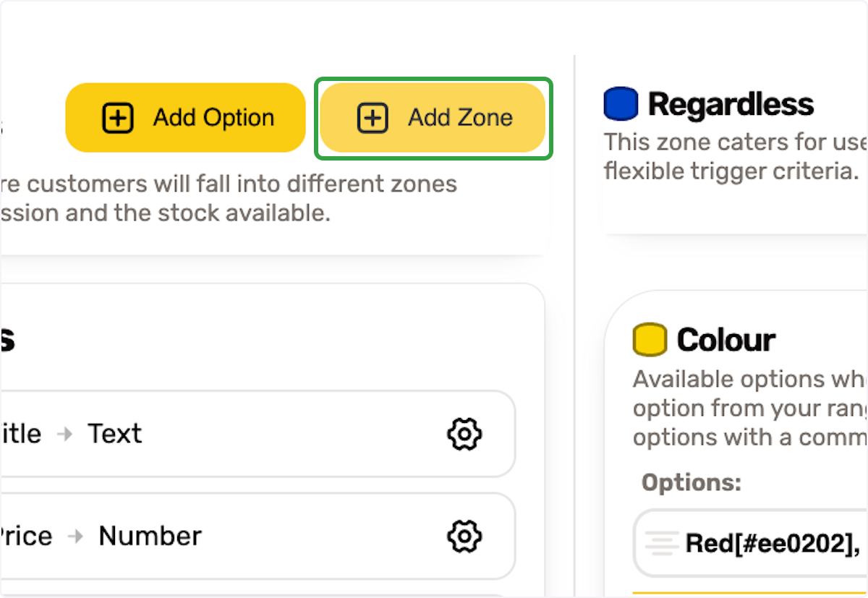
Task: Select the Title Text option row
Action: [x=258, y=434]
